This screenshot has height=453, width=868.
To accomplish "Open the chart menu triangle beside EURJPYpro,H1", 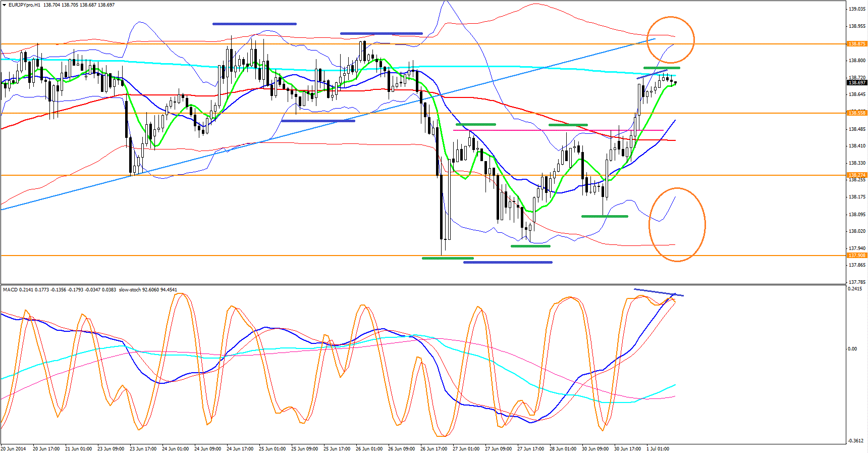I will click(5, 5).
